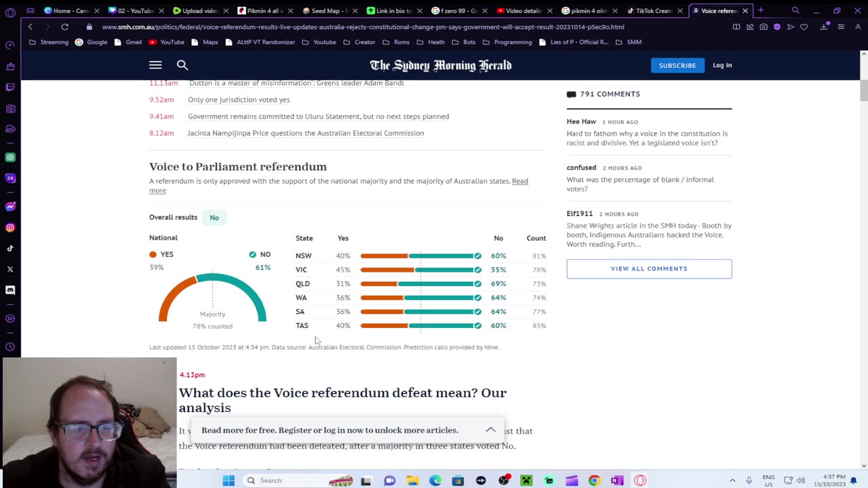The width and height of the screenshot is (868, 488).
Task: Click the Subscribe button
Action: coord(677,65)
